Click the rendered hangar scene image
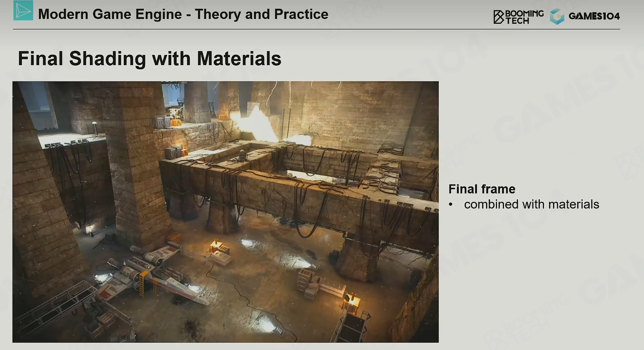 coord(226,212)
